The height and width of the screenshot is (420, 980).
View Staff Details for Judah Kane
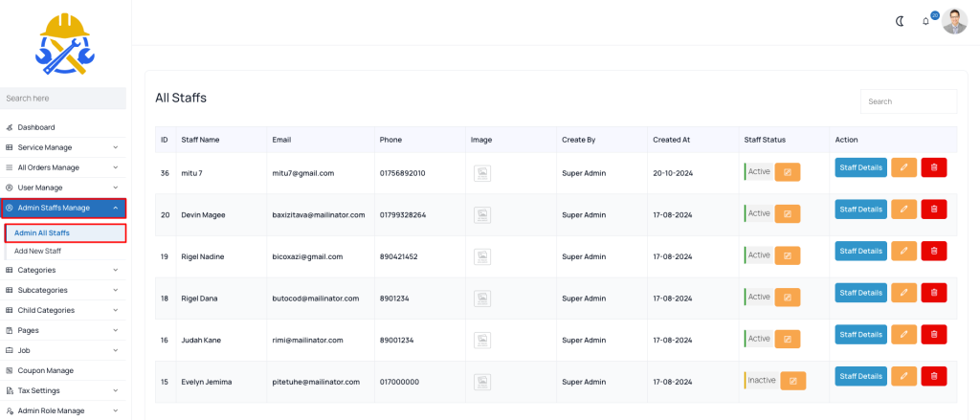click(x=860, y=335)
